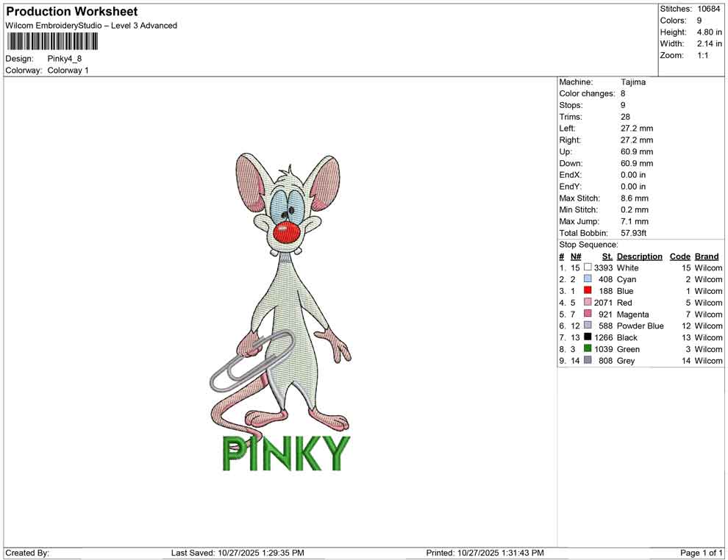Click the Trims value 28
This screenshot has height=560, width=728.
coord(625,116)
